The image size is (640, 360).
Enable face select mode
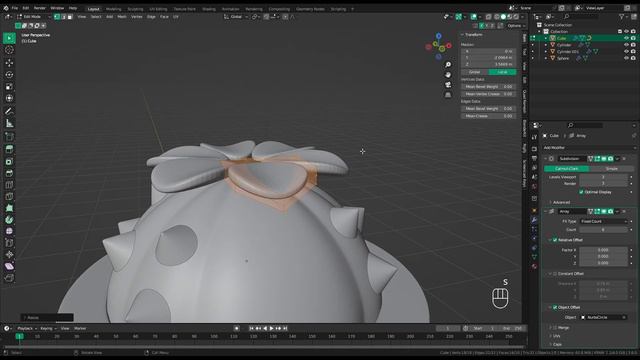coord(70,17)
